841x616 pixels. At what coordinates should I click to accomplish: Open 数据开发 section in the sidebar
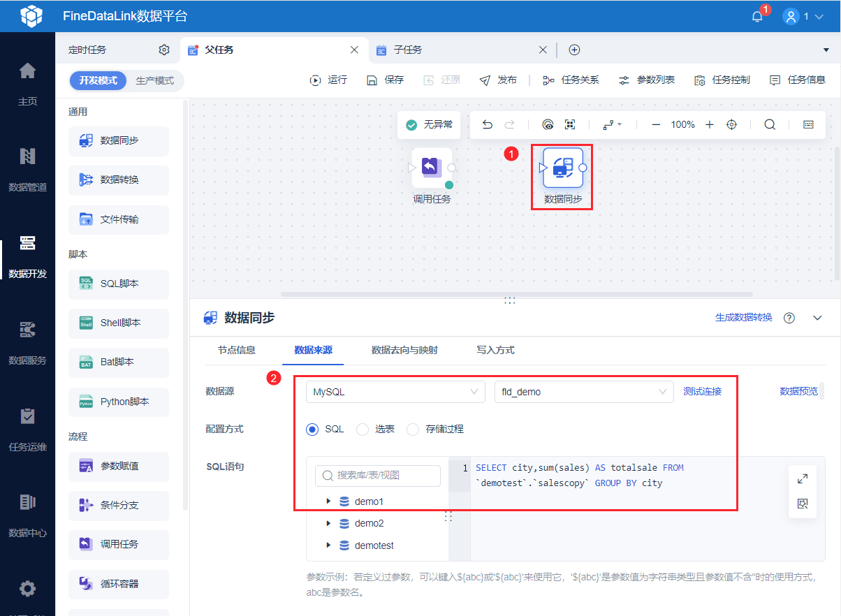(x=27, y=256)
